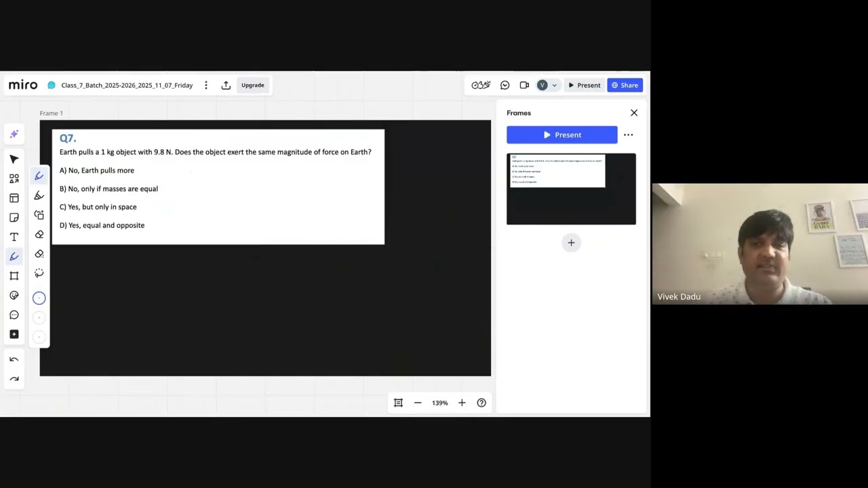Screen dimensions: 868x488
Task: Open Frames panel more options menu
Action: [x=629, y=135]
